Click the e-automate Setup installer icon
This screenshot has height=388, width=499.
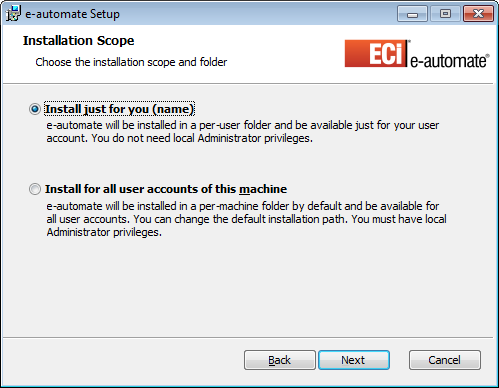point(13,14)
